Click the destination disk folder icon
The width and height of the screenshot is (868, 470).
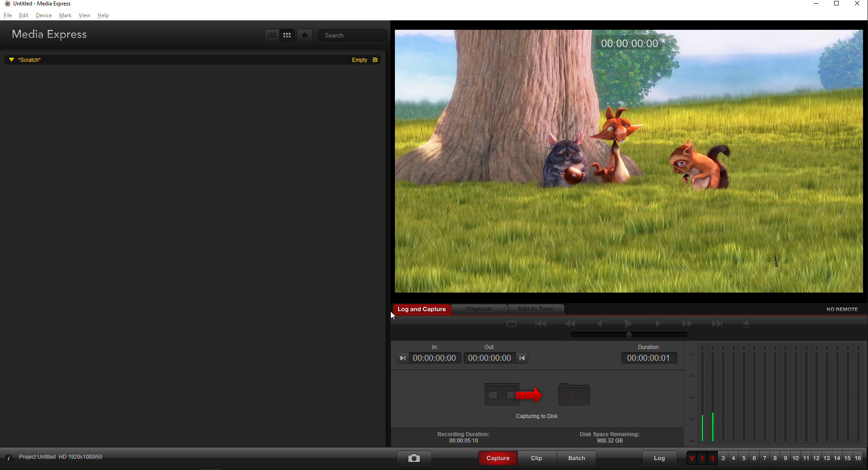574,395
